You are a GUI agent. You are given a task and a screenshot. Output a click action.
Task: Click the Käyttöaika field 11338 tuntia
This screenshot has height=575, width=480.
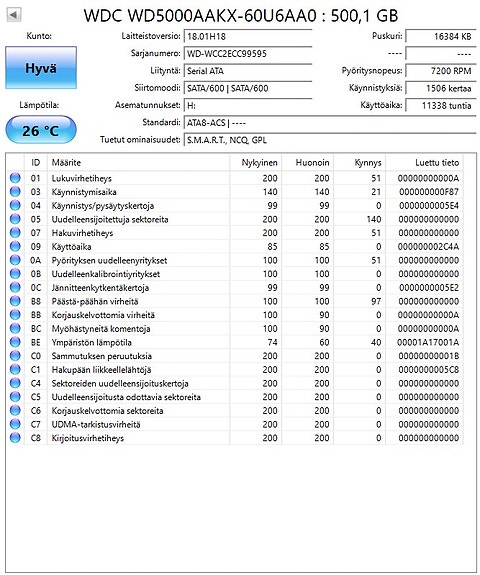[x=440, y=106]
